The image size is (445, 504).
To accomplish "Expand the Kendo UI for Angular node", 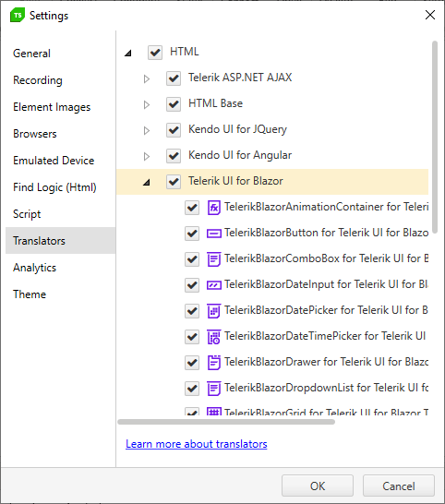I will click(x=147, y=156).
